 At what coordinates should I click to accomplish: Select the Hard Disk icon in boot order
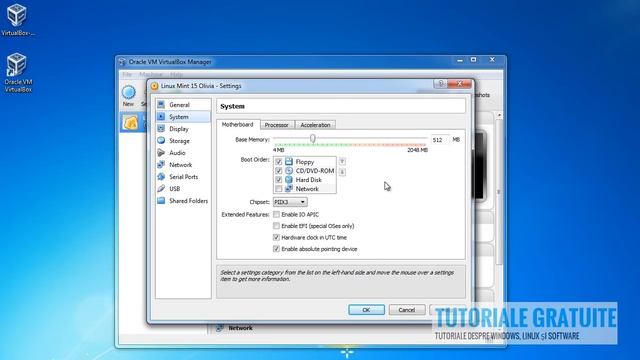pos(289,180)
